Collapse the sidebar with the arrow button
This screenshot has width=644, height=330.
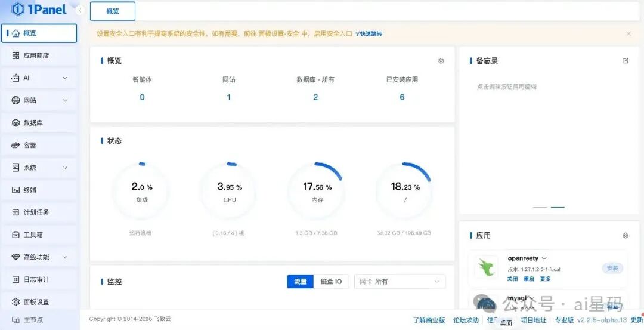click(x=80, y=10)
